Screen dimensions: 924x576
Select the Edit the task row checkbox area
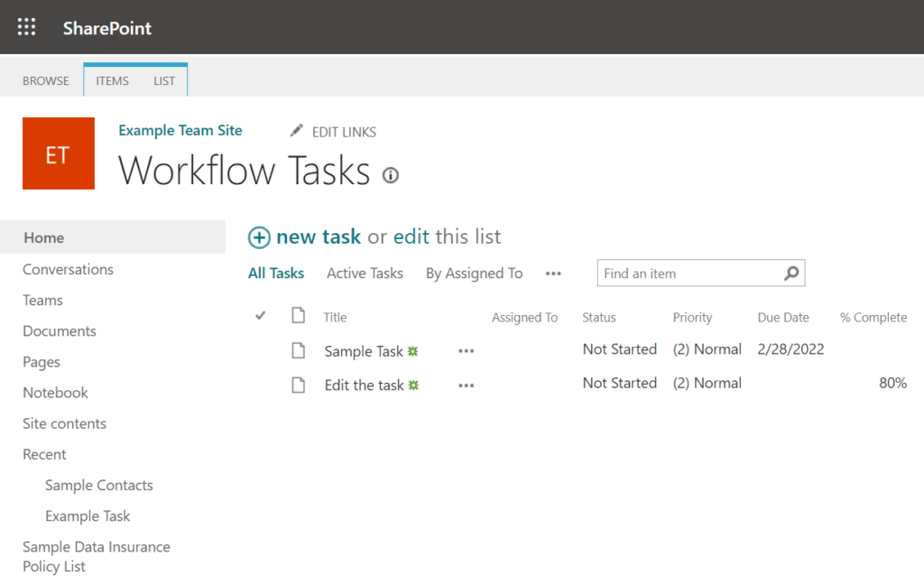(x=260, y=384)
